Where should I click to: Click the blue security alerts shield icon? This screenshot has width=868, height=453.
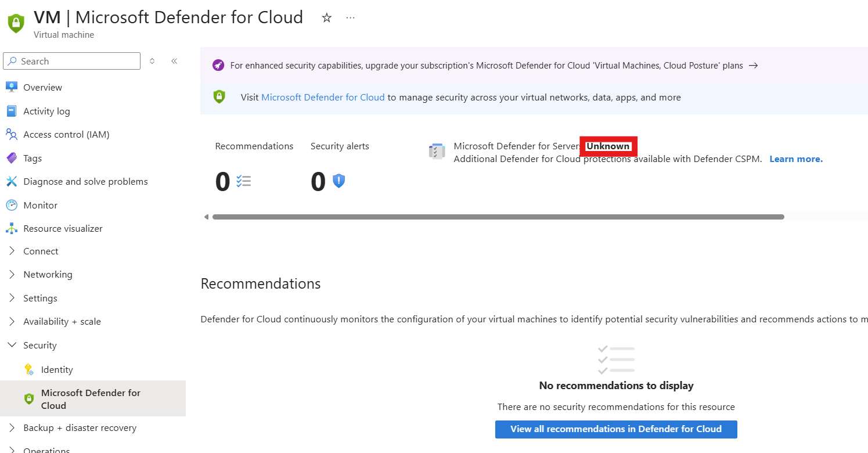point(339,181)
